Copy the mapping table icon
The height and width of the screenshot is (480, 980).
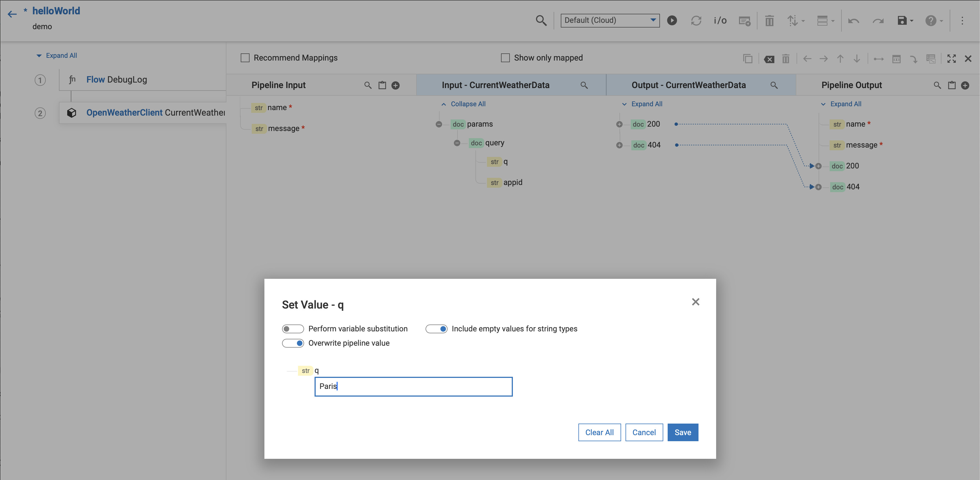pyautogui.click(x=748, y=59)
